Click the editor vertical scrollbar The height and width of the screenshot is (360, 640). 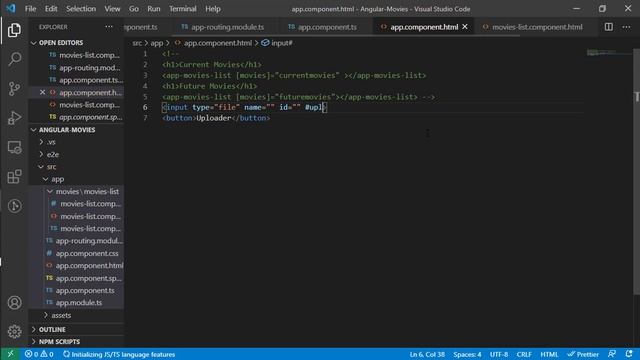coord(636,171)
